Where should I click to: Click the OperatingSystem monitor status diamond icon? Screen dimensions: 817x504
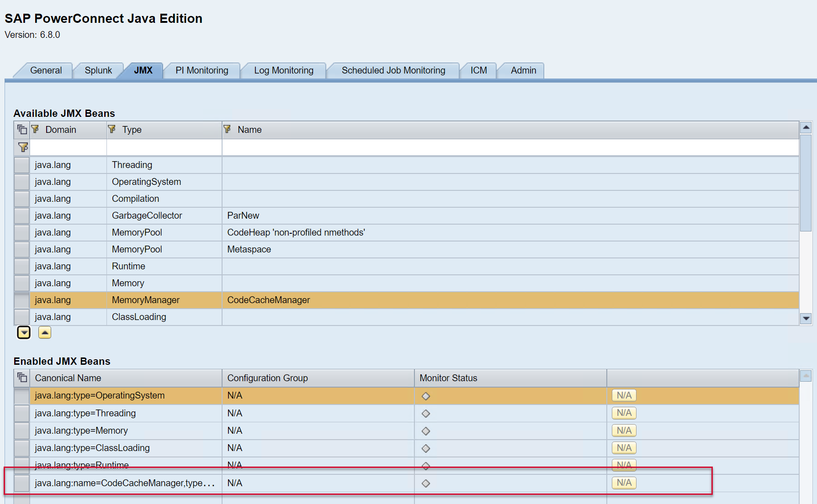(426, 396)
